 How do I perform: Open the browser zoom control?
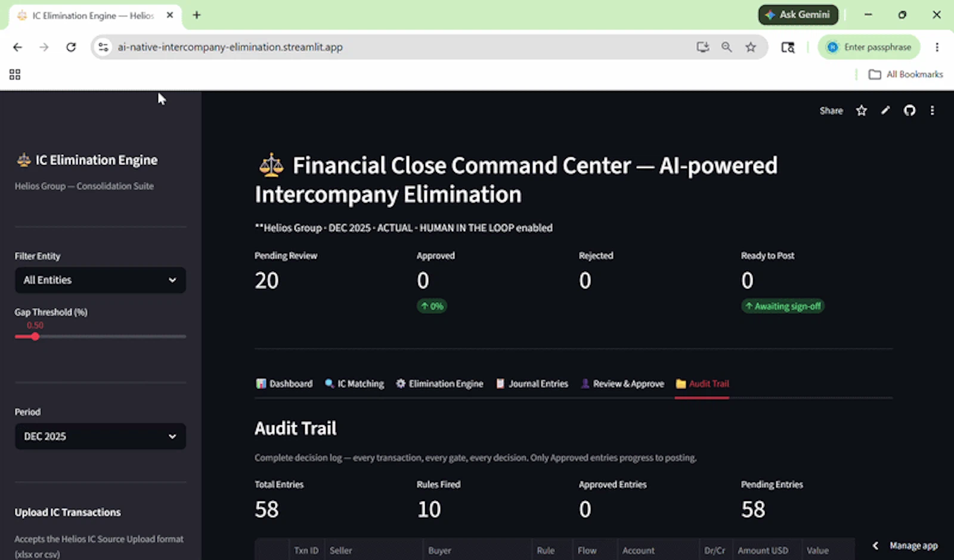click(x=726, y=47)
